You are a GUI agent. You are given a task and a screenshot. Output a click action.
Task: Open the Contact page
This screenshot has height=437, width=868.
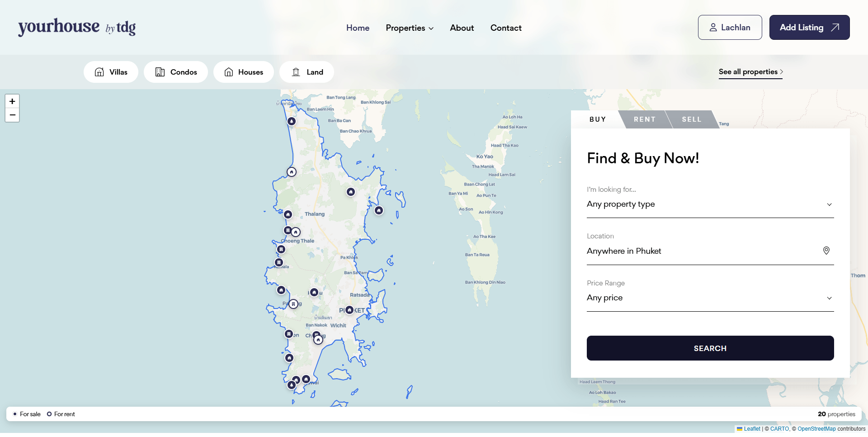(506, 28)
